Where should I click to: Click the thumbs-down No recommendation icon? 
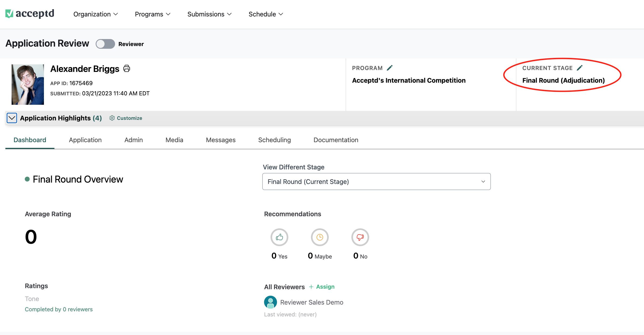point(360,237)
